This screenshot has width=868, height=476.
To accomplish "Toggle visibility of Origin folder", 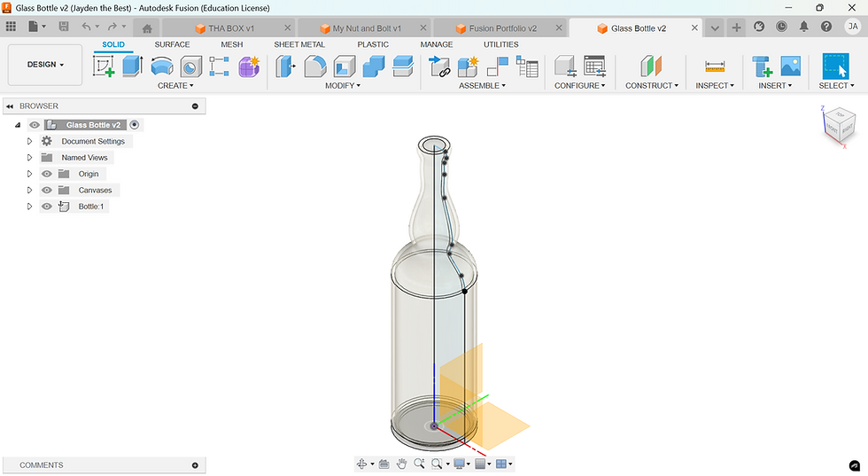I will (x=46, y=174).
